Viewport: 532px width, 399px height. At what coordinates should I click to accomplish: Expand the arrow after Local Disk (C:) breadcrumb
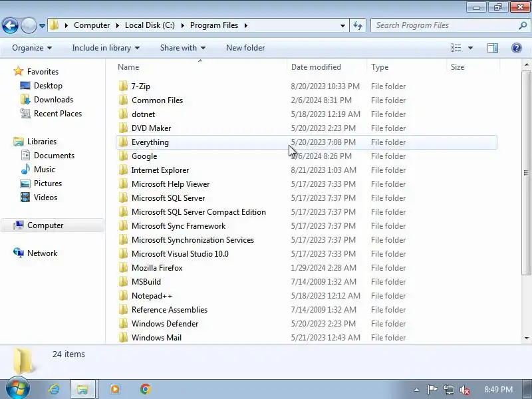[182, 25]
